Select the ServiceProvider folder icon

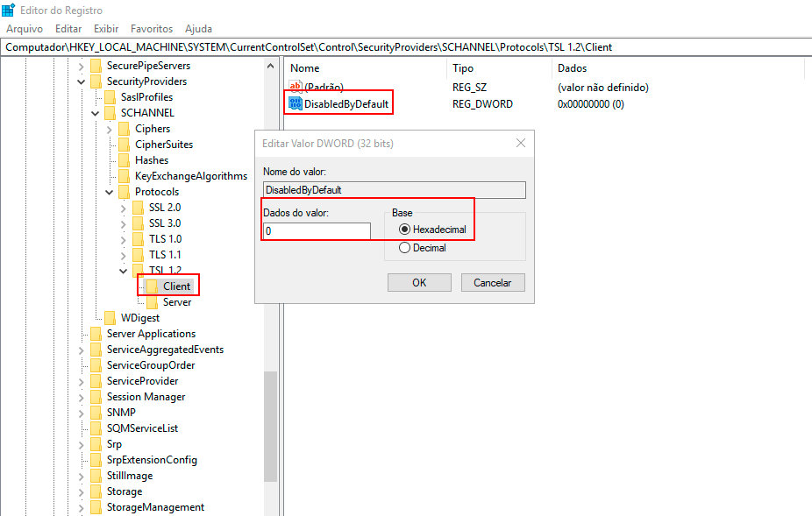[x=96, y=381]
